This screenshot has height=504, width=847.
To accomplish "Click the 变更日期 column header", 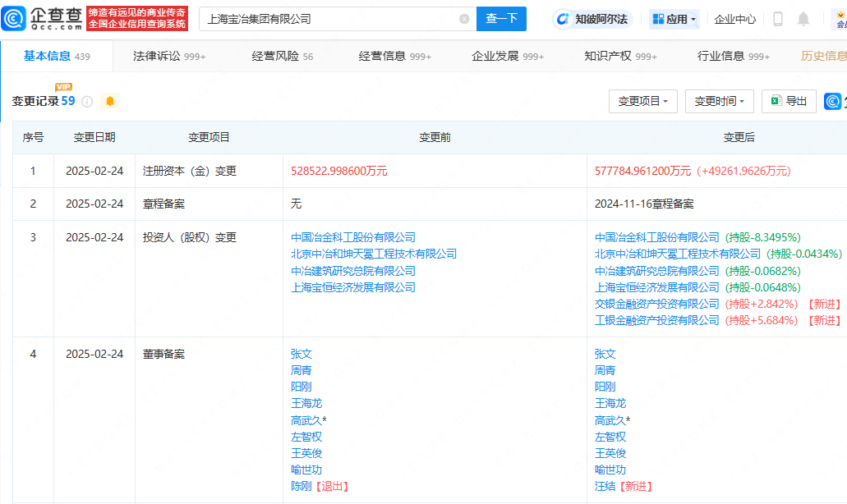I will 94,138.
